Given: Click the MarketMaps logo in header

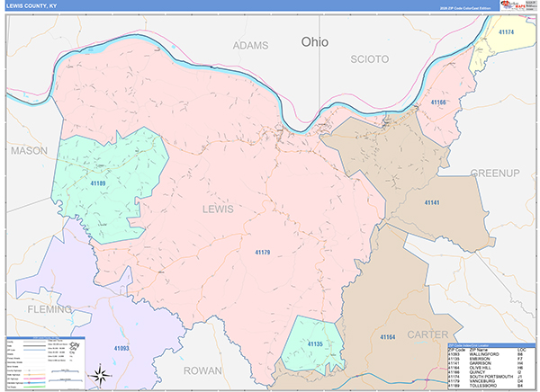Looking at the screenshot, I should [513, 5].
